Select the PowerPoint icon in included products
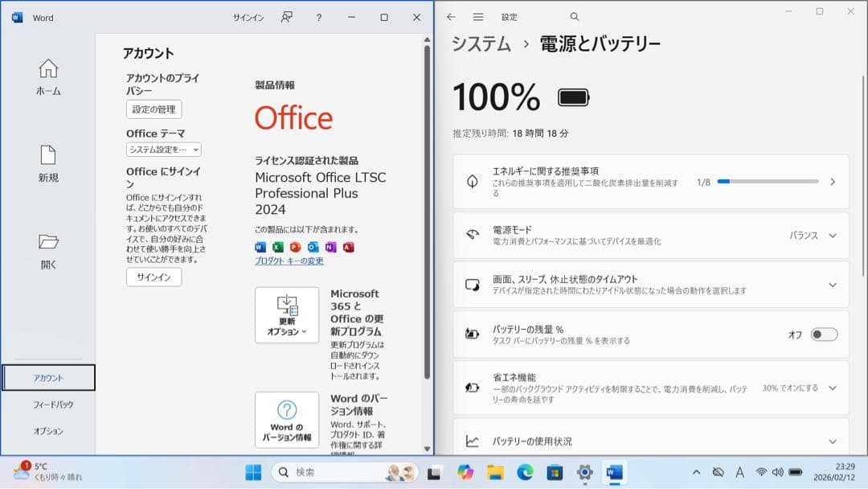 click(x=296, y=247)
